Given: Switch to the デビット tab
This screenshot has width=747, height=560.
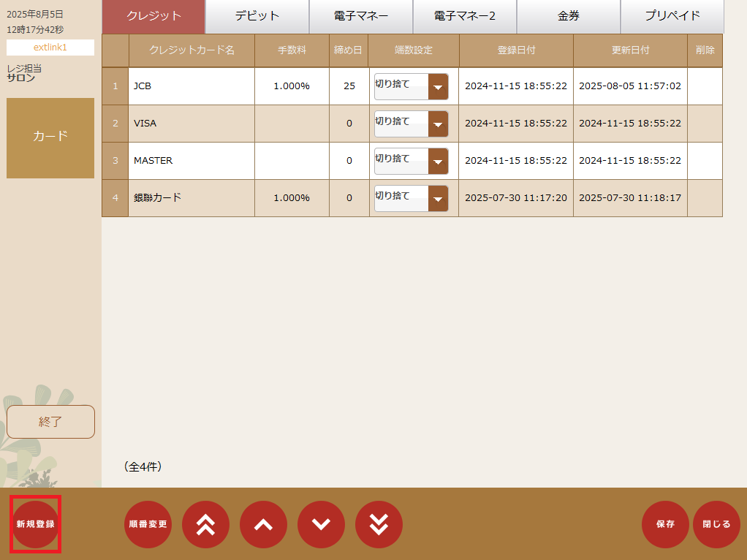Looking at the screenshot, I should pos(257,16).
